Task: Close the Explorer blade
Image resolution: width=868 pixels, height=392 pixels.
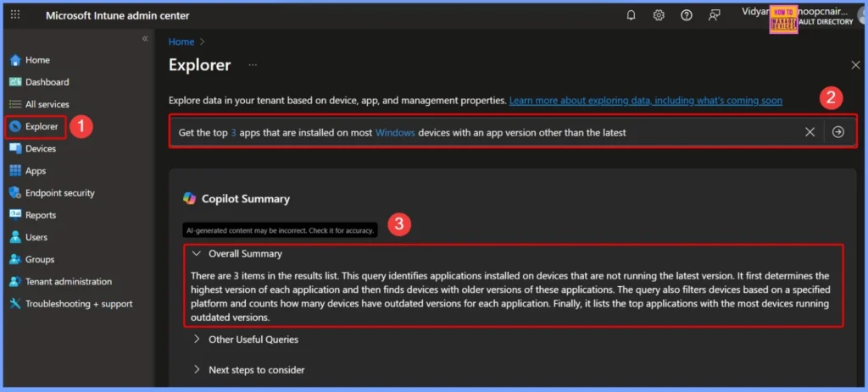Action: 855,65
